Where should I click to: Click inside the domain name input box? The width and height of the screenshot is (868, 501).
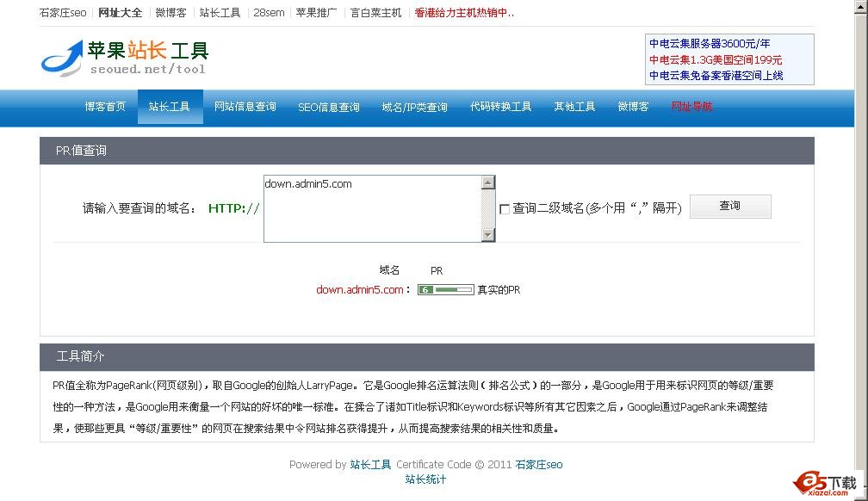373,208
